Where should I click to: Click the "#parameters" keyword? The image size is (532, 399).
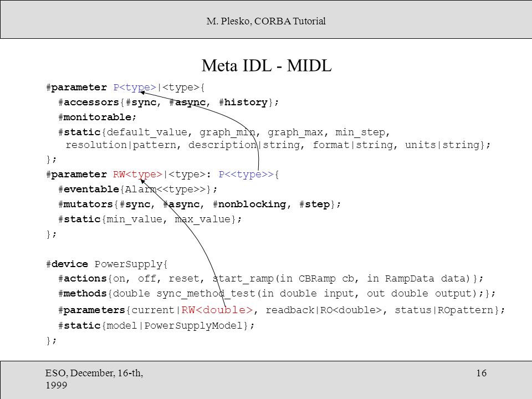pyautogui.click(x=91, y=310)
